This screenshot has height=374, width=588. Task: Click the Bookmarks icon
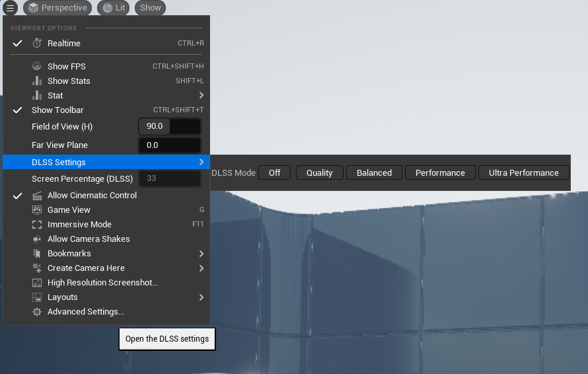[x=37, y=254]
